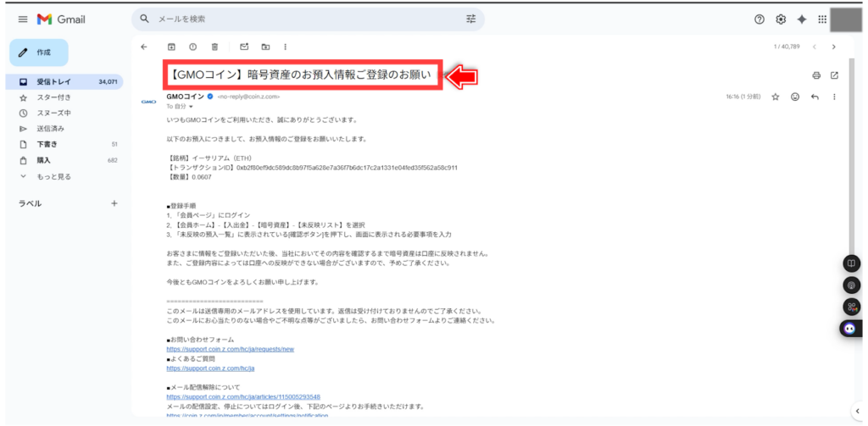Mark the email as unread
The height and width of the screenshot is (426, 868).
pos(244,47)
